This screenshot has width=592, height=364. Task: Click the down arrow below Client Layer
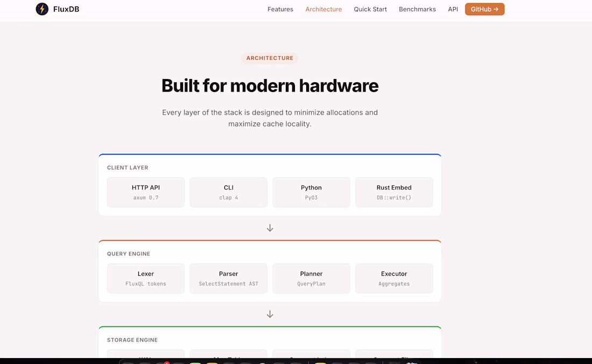(270, 228)
